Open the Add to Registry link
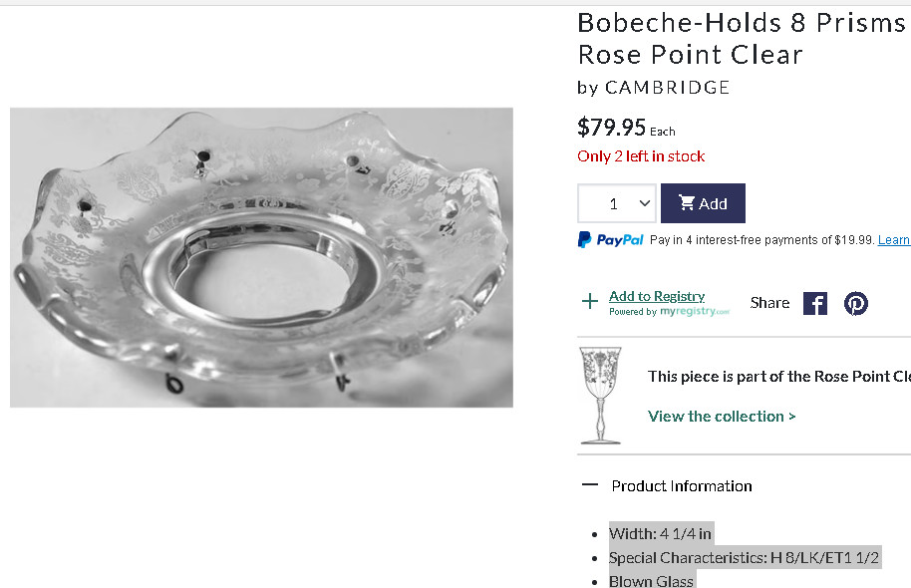This screenshot has height=588, width=911. point(657,296)
